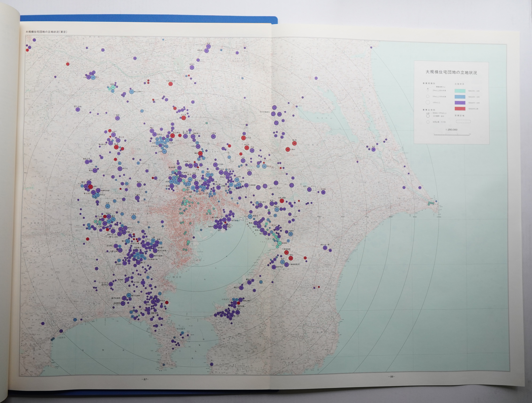Click the 145 circle at 黒田・松ノ郷
This screenshot has height=403, width=532.
pos(325,248)
